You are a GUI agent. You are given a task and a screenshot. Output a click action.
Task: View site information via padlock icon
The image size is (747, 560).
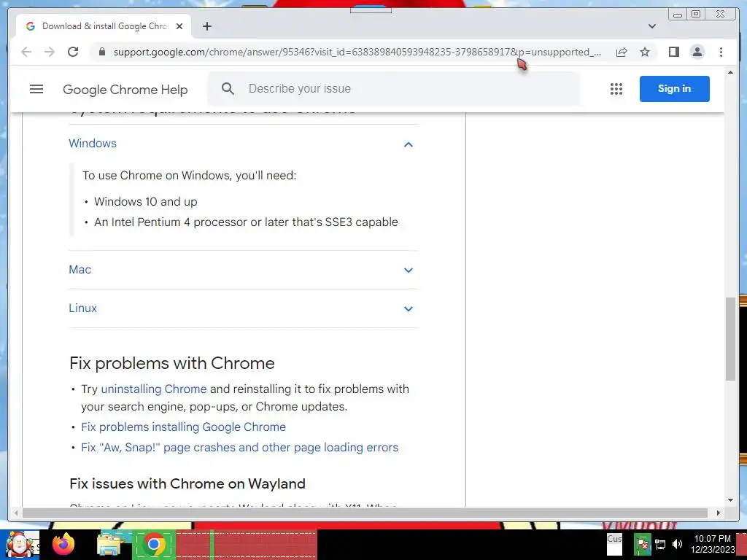102,52
